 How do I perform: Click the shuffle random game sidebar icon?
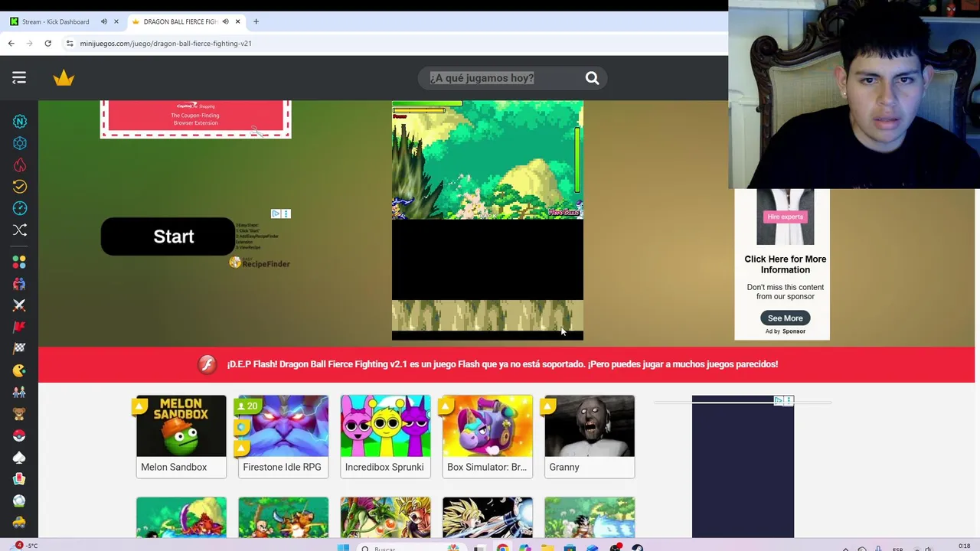20,230
